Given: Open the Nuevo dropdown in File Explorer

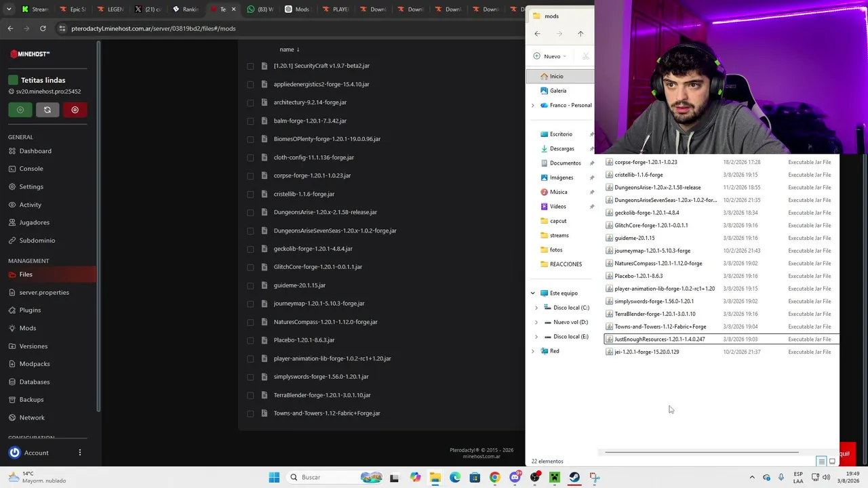Looking at the screenshot, I should click(x=550, y=56).
